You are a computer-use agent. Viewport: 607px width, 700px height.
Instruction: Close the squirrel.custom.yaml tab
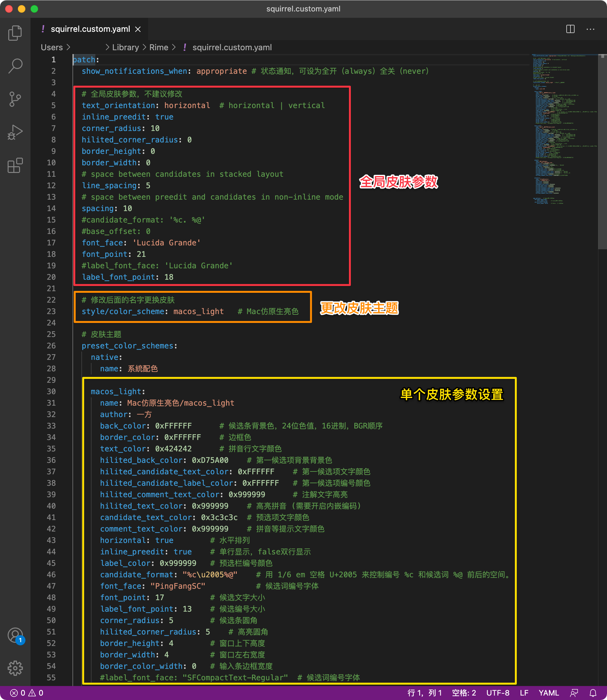point(138,29)
